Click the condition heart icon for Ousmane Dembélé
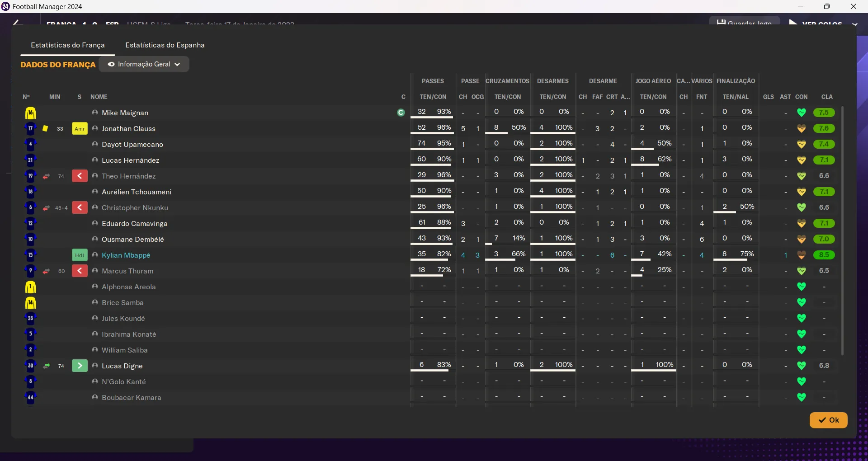The image size is (868, 461). (x=802, y=239)
